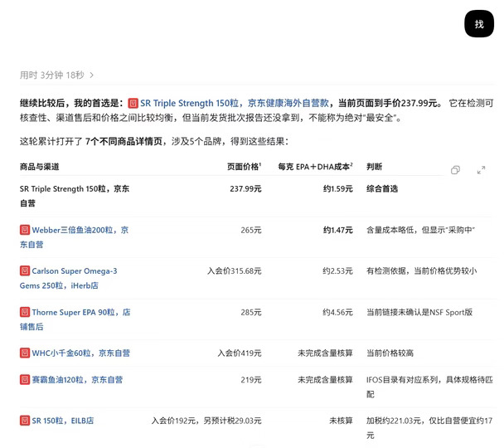This screenshot has height=448, width=504.
Task: Click the 当前链接未确认是NSF Sport版 verdict text
Action: (x=419, y=312)
